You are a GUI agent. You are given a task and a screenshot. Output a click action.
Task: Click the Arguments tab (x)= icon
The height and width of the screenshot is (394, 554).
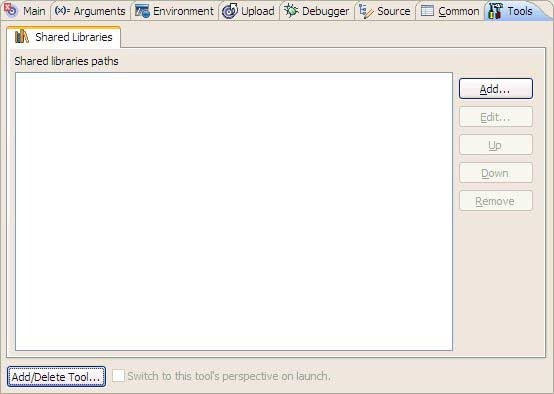click(62, 11)
